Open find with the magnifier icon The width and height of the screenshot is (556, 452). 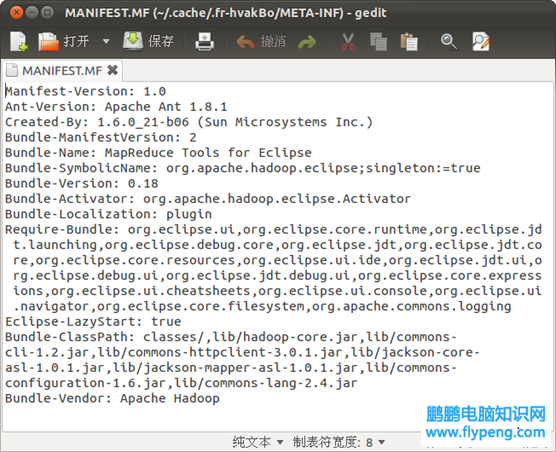[449, 42]
